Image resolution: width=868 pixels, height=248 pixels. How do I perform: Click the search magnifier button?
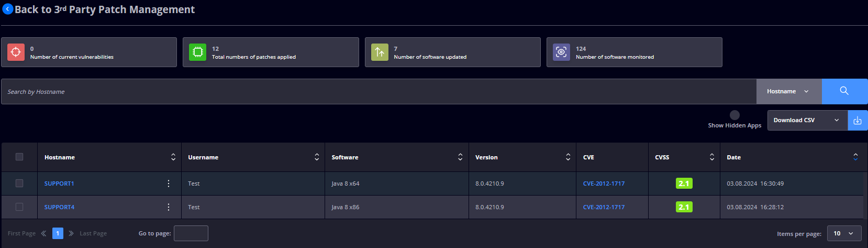[844, 91]
